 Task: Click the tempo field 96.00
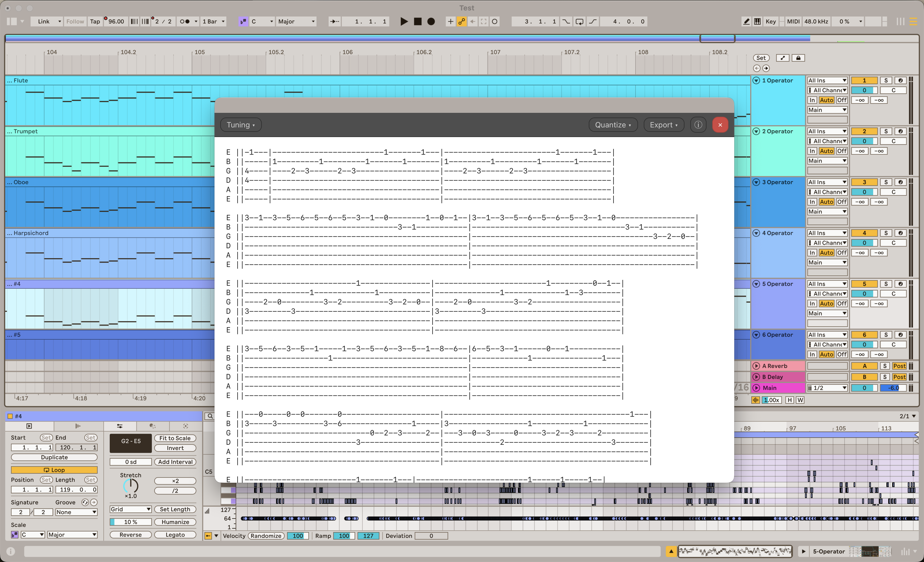(x=116, y=22)
